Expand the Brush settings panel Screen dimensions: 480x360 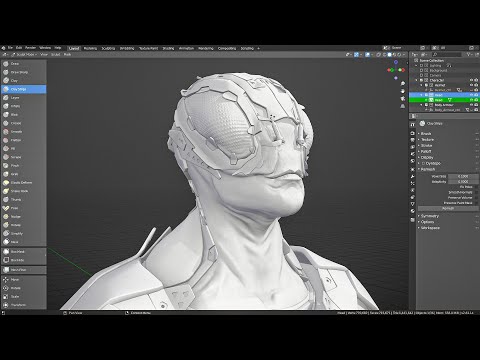pyautogui.click(x=426, y=133)
